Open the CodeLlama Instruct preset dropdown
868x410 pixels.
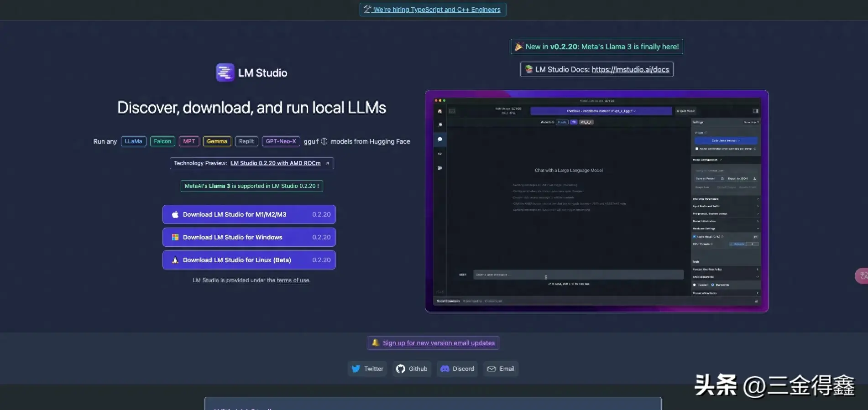[726, 140]
